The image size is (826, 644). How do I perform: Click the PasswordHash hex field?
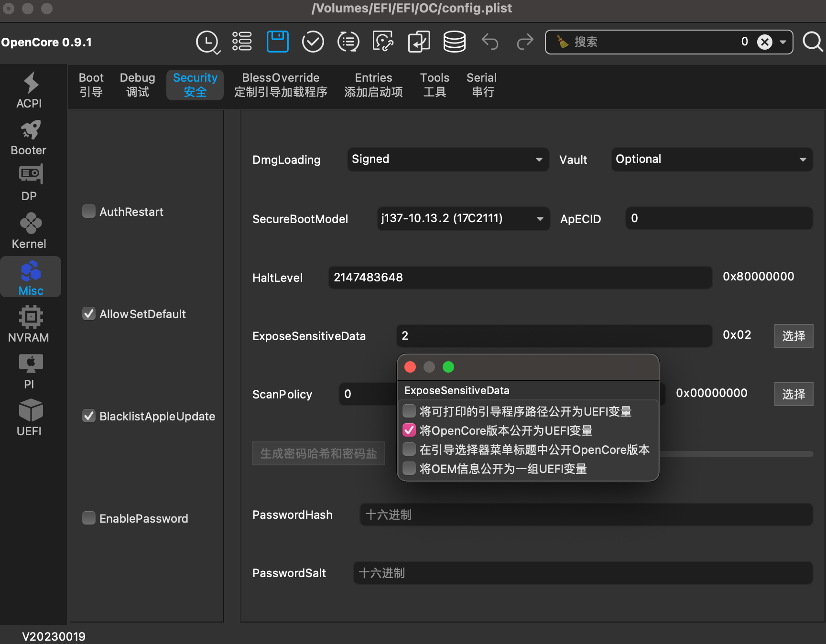[x=587, y=515]
